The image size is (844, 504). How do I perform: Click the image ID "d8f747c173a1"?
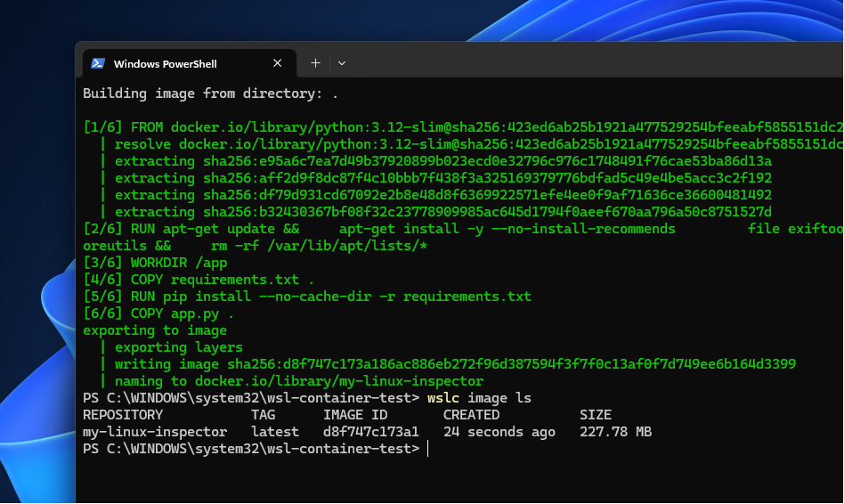(x=371, y=432)
